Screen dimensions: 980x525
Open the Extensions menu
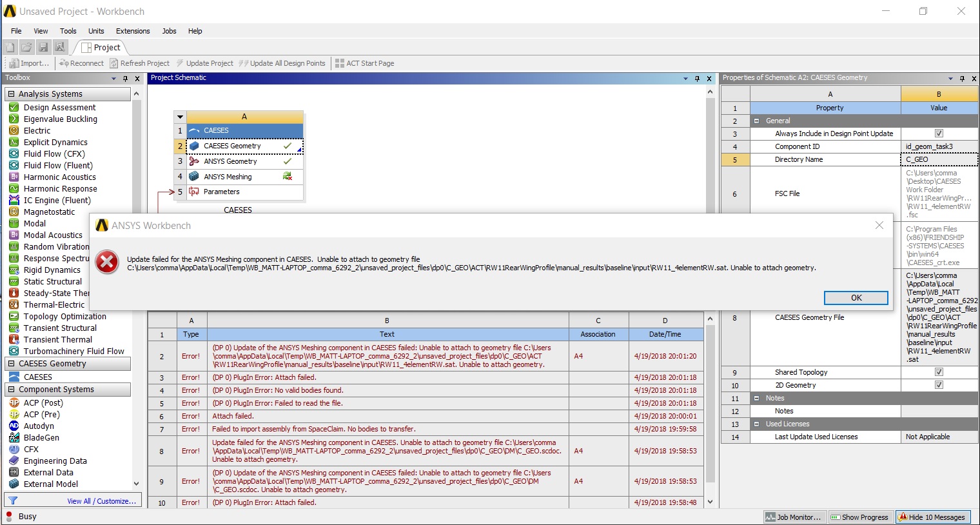[133, 31]
